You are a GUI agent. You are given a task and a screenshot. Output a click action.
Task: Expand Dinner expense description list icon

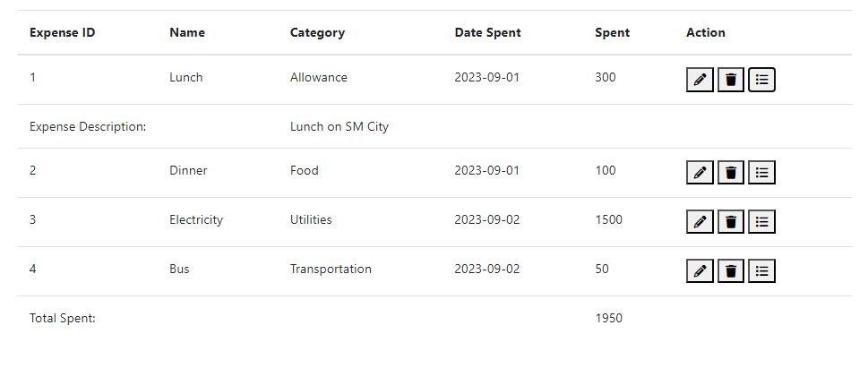coord(761,173)
